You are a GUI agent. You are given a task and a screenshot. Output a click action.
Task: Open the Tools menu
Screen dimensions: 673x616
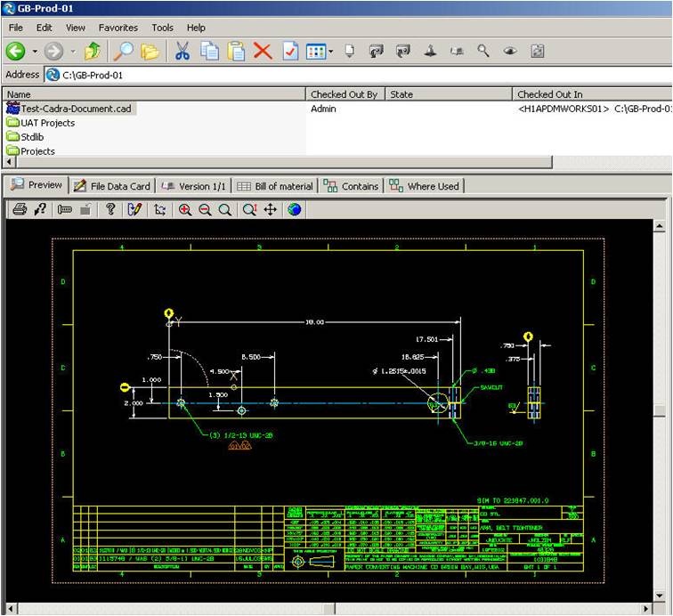tap(162, 28)
